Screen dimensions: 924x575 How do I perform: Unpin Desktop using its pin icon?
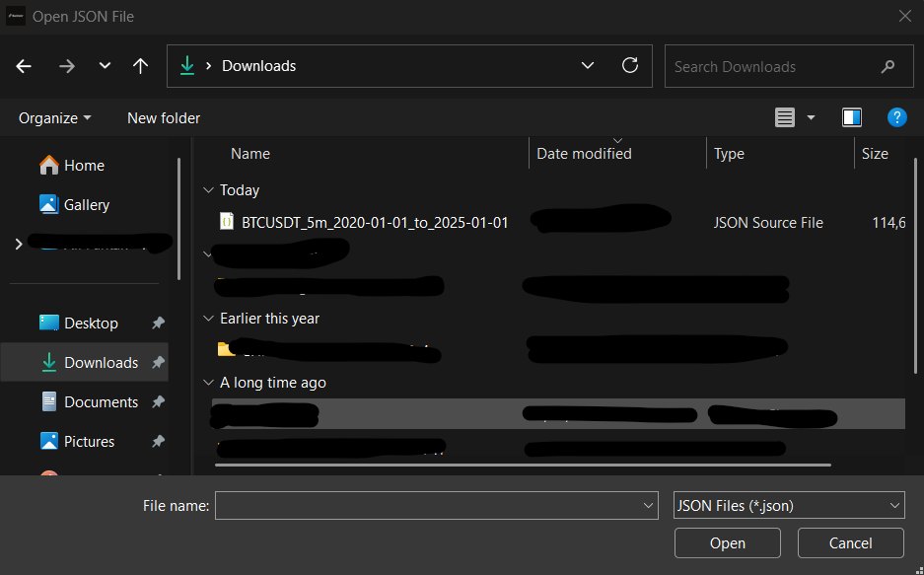click(x=158, y=323)
